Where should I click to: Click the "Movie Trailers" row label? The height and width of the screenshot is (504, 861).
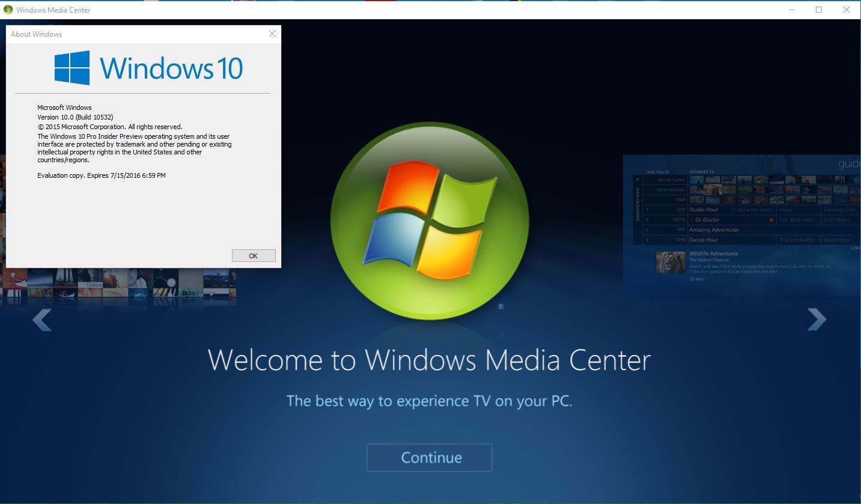click(x=672, y=180)
